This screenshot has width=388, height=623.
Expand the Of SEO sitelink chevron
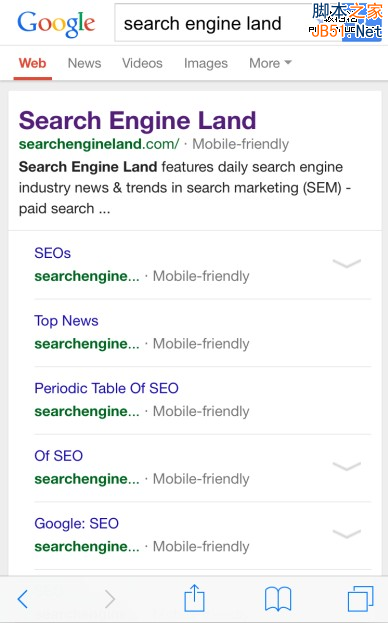(346, 466)
